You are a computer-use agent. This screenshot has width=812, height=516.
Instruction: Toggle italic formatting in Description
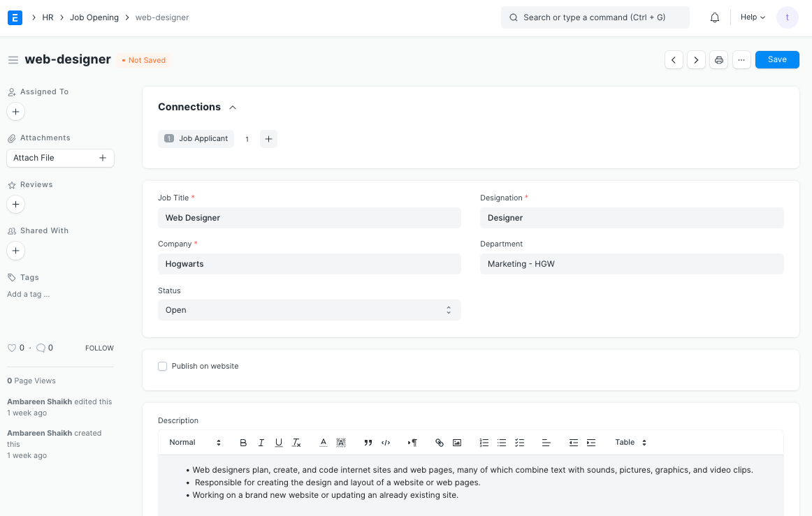click(x=261, y=443)
